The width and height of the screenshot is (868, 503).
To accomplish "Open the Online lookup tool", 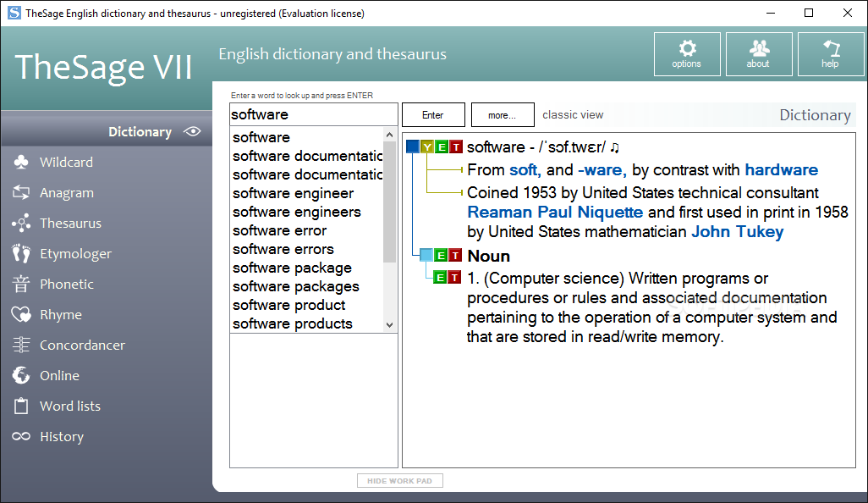I will coord(60,375).
